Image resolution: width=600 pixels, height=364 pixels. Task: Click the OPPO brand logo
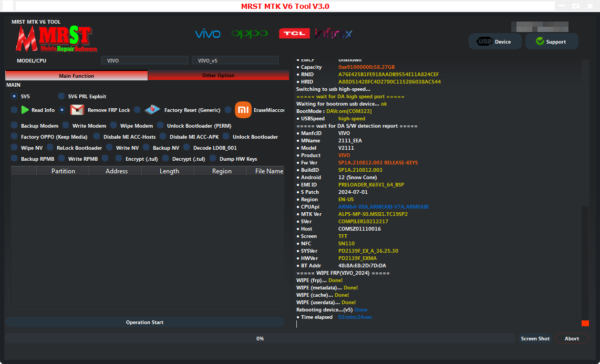250,34
